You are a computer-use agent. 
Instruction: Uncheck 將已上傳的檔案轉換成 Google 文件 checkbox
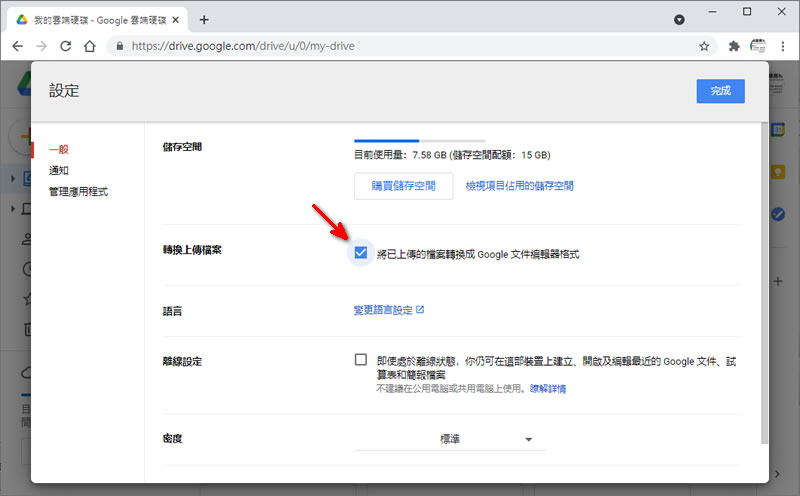tap(361, 253)
